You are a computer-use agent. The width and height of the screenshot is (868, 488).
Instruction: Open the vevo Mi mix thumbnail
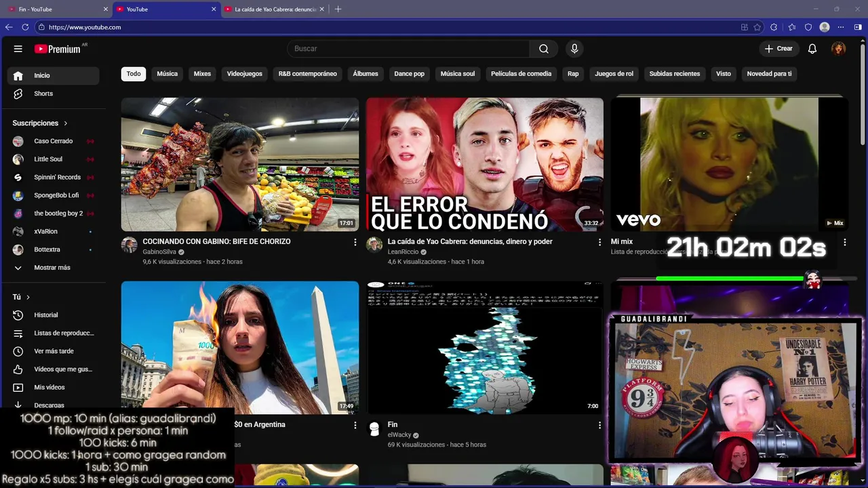[x=729, y=165]
